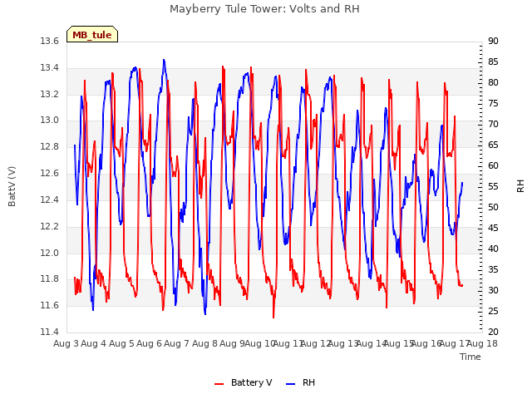Click the 12.6 left axis tick label
This screenshot has height=399, width=532.
(x=50, y=174)
